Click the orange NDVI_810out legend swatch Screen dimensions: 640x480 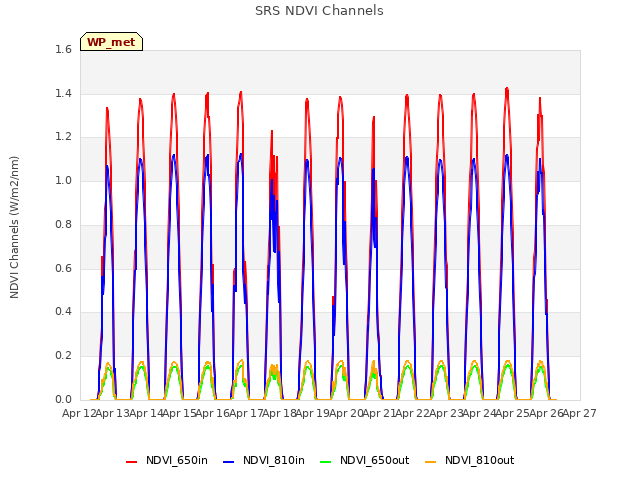430,462
